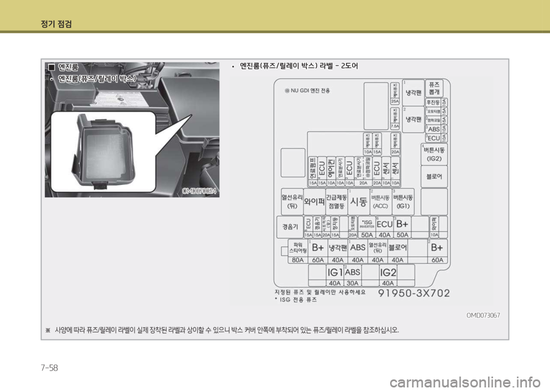Click the title ending with 라벨 - 2도어
Screen dimensions: 550x392
[x=299, y=66]
